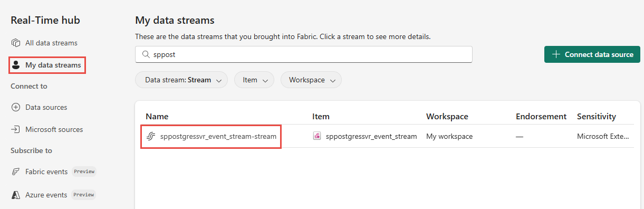Viewport: 644px width, 209px height.
Task: Click the stream icon beside sppostgressvr_event_stream-stream
Action: (x=151, y=136)
